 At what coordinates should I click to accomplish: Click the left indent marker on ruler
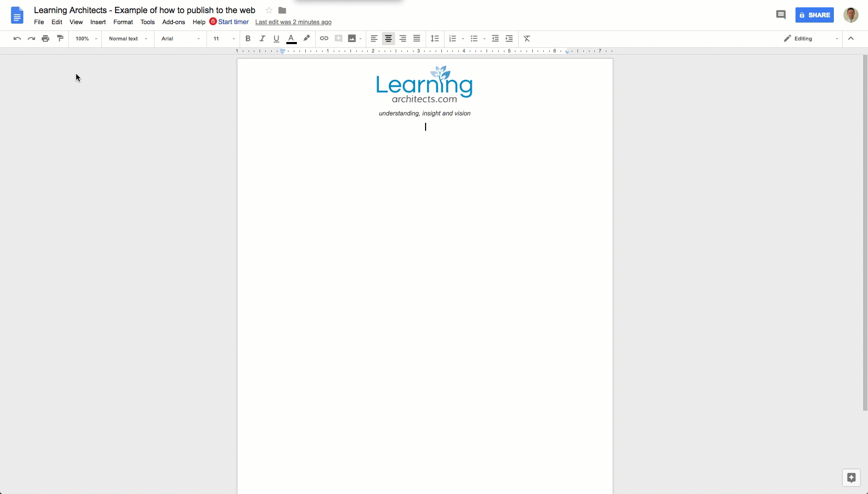[x=283, y=52]
